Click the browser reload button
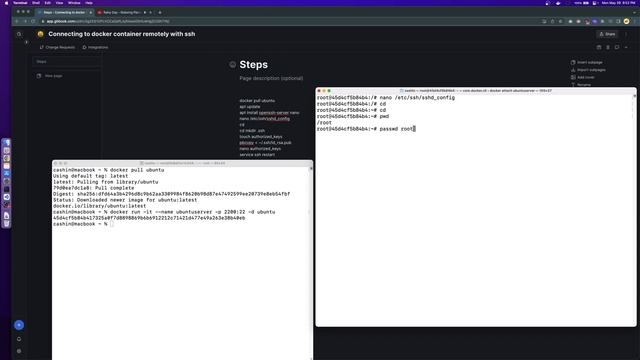 point(33,21)
